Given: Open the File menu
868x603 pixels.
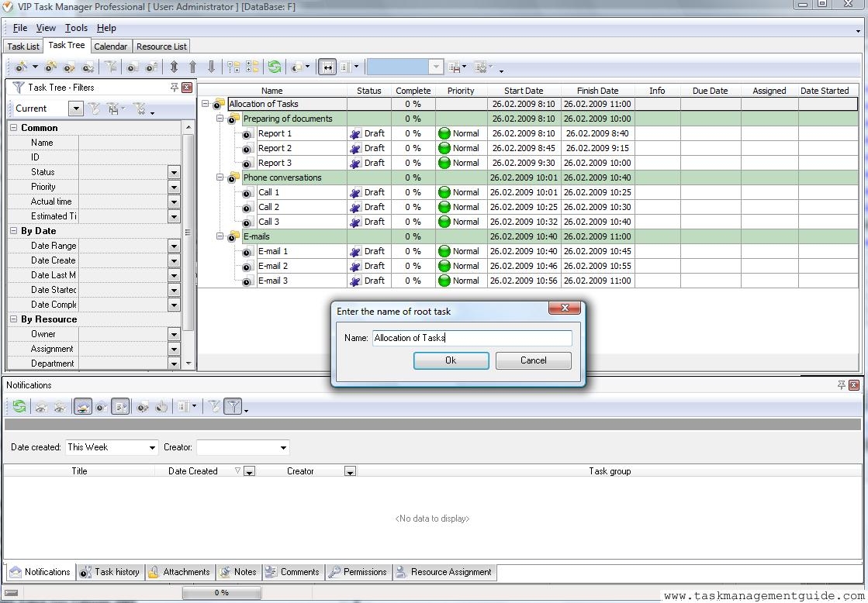Looking at the screenshot, I should [x=20, y=28].
